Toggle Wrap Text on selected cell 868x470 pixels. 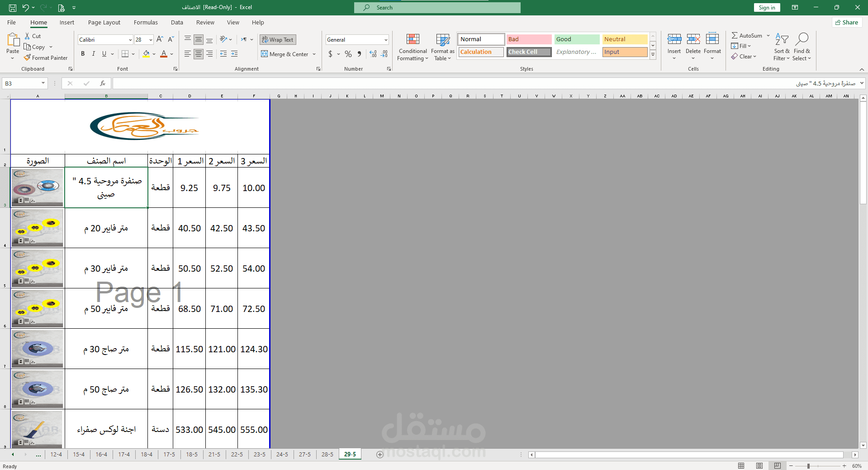coord(278,39)
